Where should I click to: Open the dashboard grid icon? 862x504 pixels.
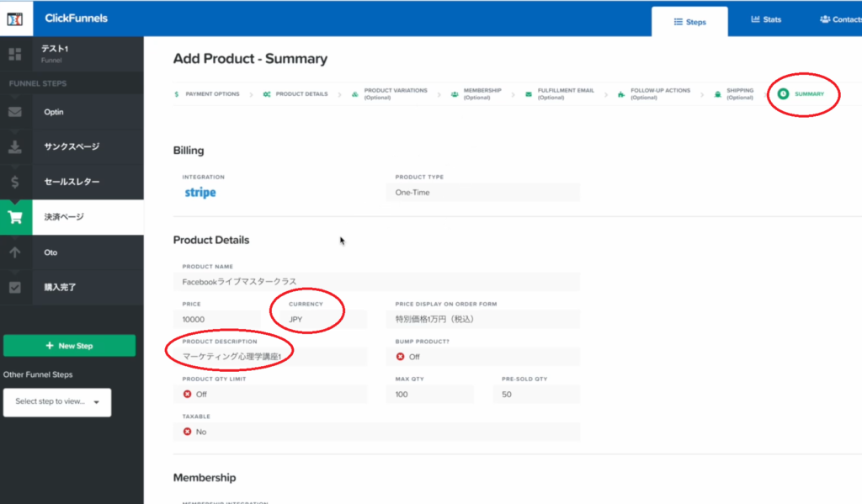pyautogui.click(x=15, y=54)
